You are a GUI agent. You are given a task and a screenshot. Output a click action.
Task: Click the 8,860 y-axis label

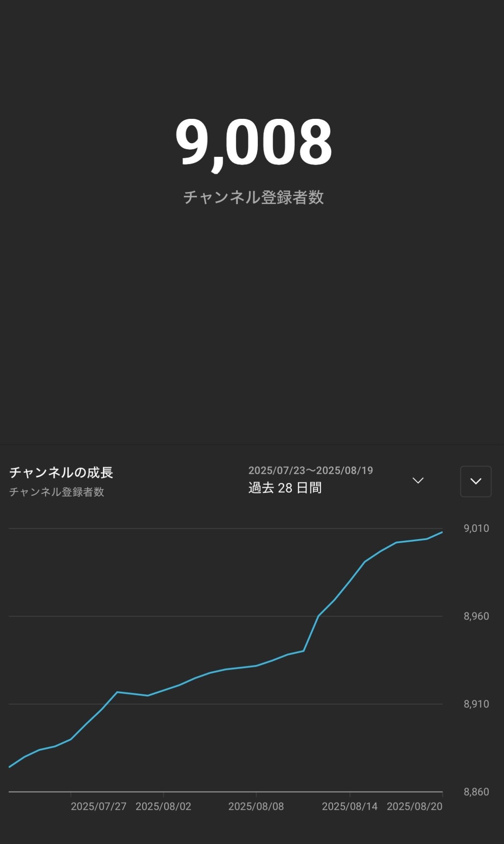(x=476, y=792)
